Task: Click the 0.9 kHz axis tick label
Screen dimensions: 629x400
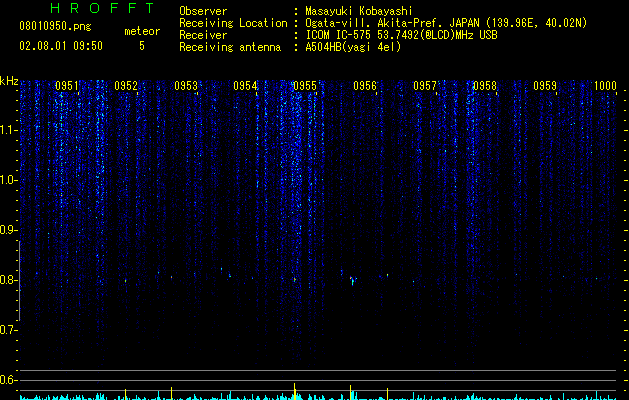Action: 9,230
